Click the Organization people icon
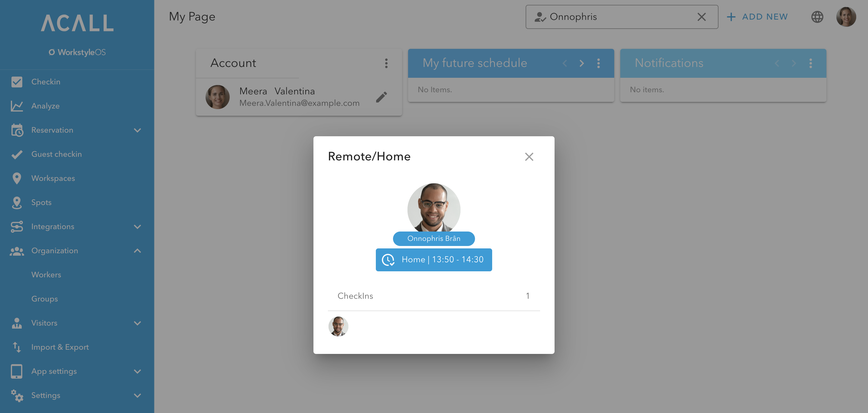 coord(17,251)
